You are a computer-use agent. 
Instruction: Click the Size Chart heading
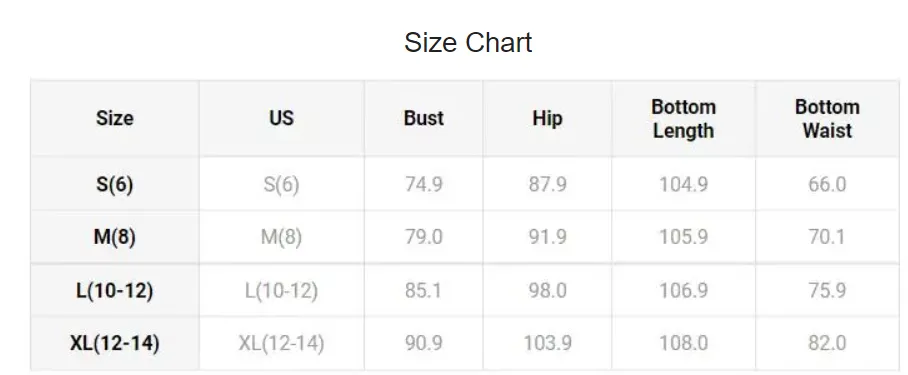pos(468,42)
